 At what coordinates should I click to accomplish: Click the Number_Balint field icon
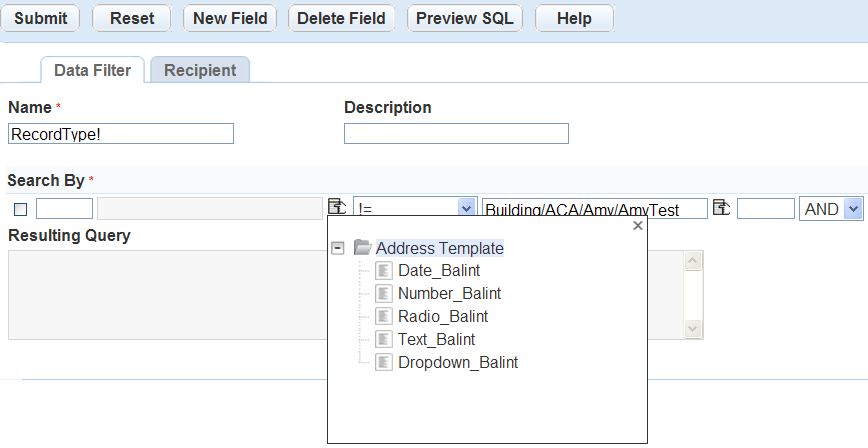[384, 294]
